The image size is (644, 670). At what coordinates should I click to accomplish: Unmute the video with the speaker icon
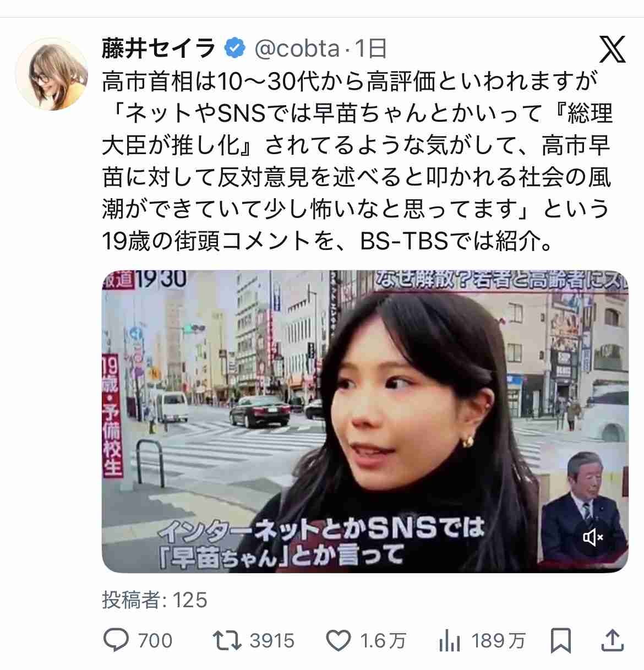pyautogui.click(x=593, y=537)
